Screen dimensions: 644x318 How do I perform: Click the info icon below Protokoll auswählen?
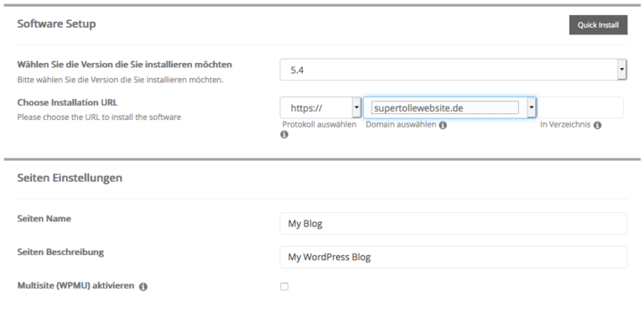[284, 134]
